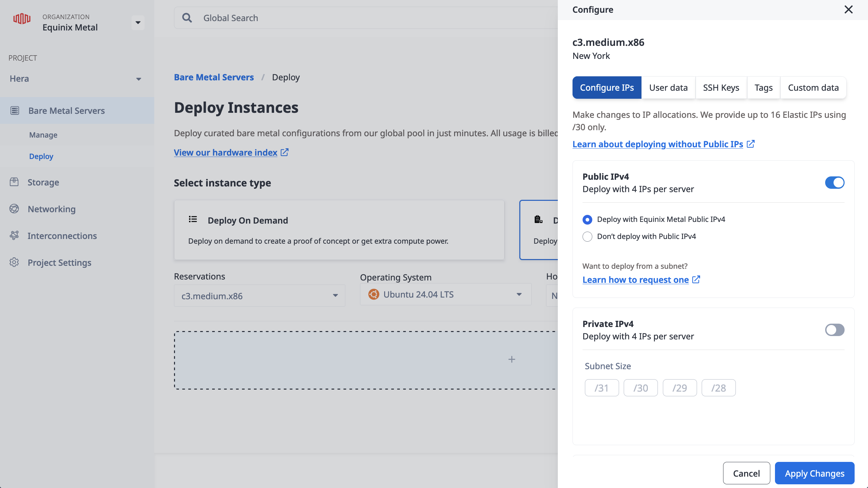Click the Storage sidebar icon
Image resolution: width=868 pixels, height=488 pixels.
point(14,182)
